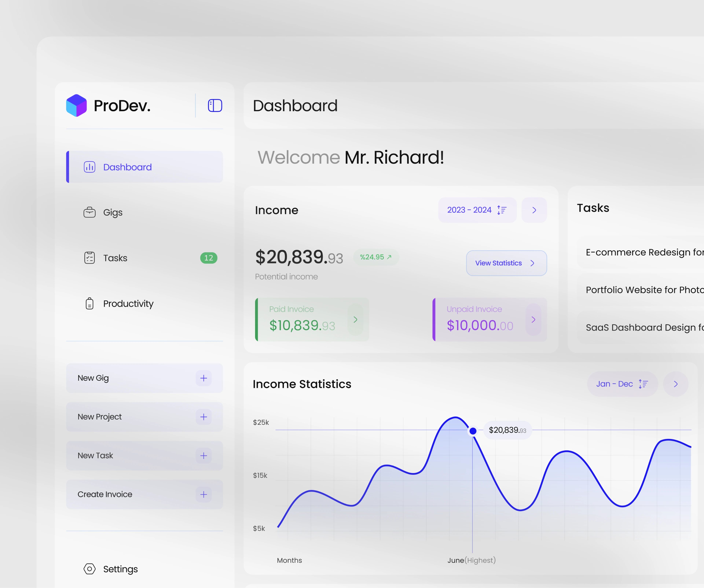Click the Tasks count badge 12
The height and width of the screenshot is (588, 704).
[x=208, y=258]
